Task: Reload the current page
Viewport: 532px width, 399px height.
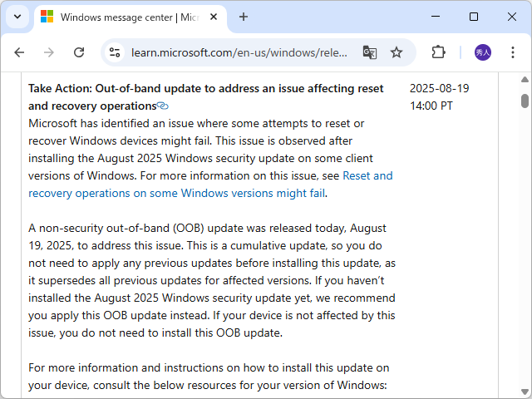Action: point(79,52)
